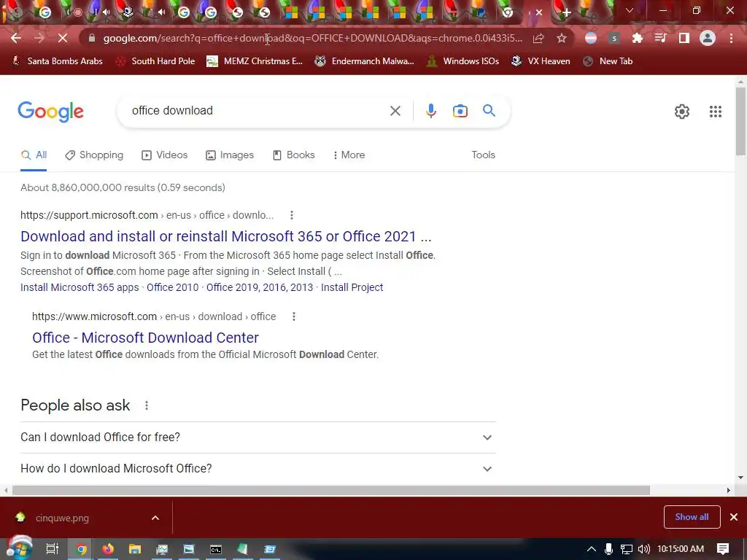Clear the search box with the X
The width and height of the screenshot is (747, 560).
395,111
